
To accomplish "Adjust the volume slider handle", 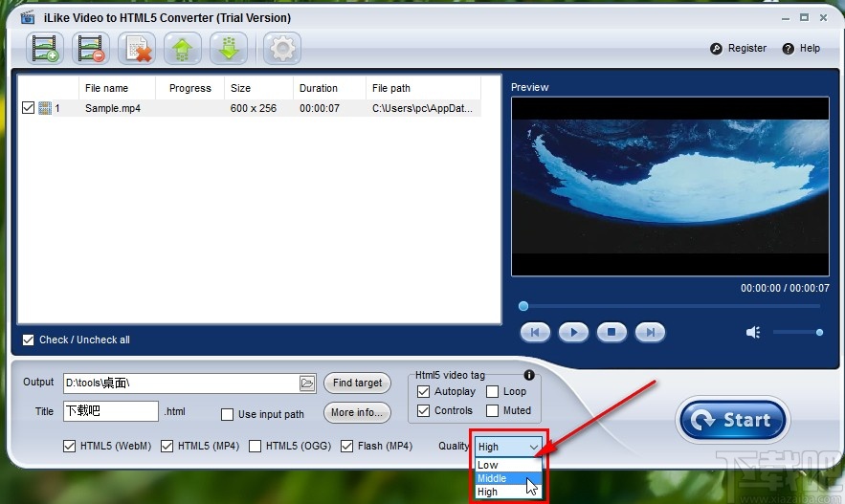I will coord(819,332).
